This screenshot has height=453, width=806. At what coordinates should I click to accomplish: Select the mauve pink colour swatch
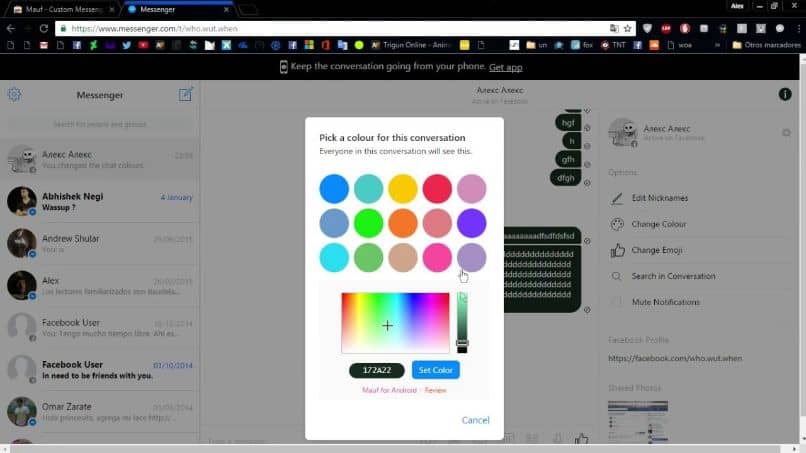pyautogui.click(x=471, y=189)
